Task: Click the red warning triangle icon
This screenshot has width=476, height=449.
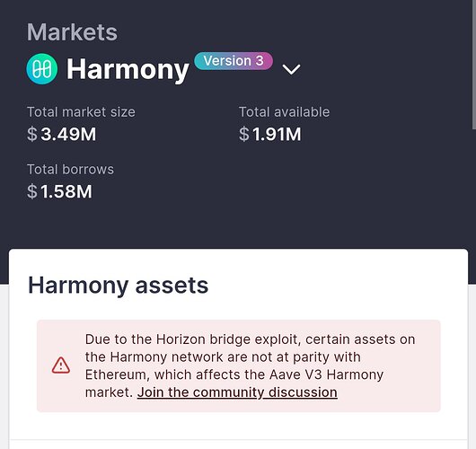Action: 61,365
